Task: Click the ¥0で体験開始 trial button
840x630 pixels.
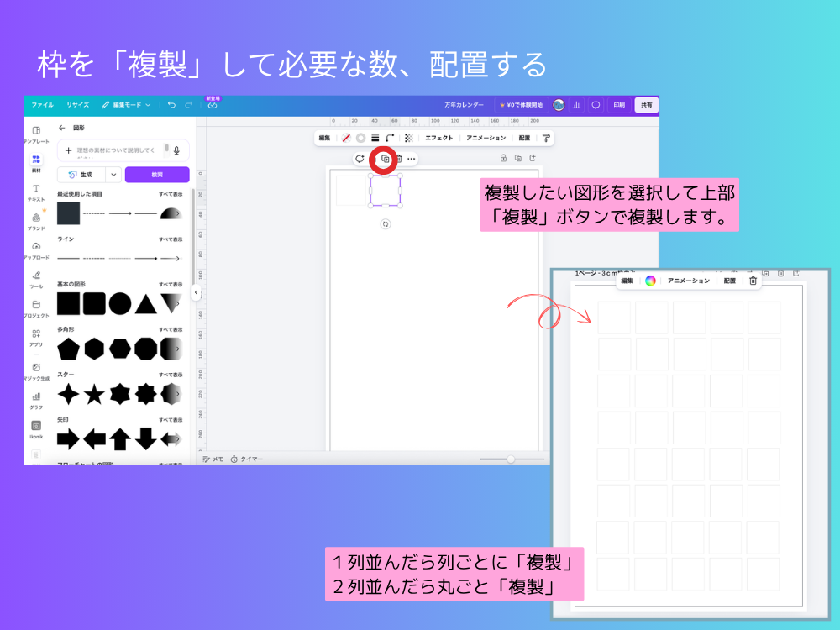Action: (x=521, y=105)
